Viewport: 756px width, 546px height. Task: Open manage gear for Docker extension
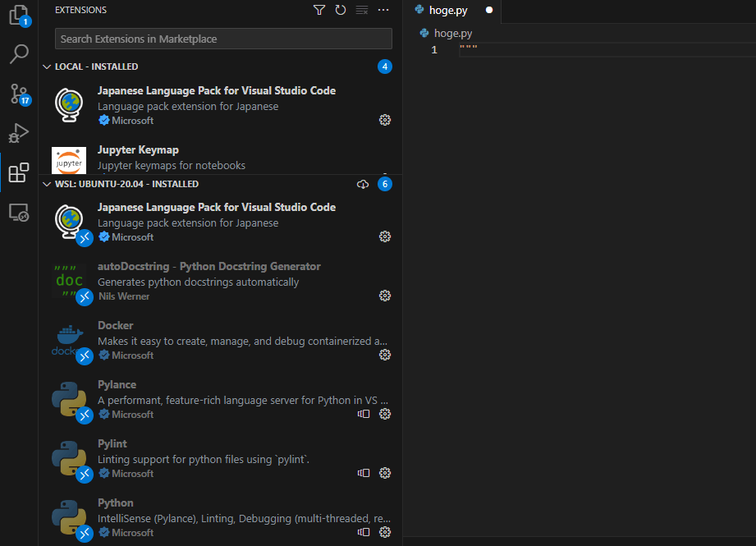pos(385,355)
